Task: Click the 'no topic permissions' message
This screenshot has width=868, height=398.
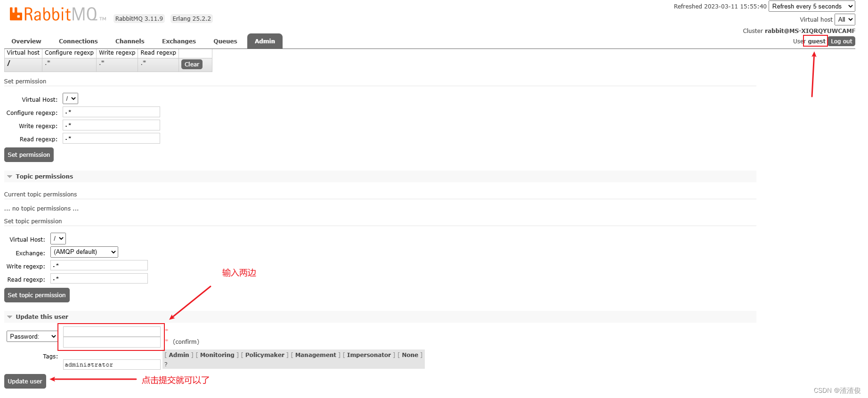Action: click(x=41, y=209)
